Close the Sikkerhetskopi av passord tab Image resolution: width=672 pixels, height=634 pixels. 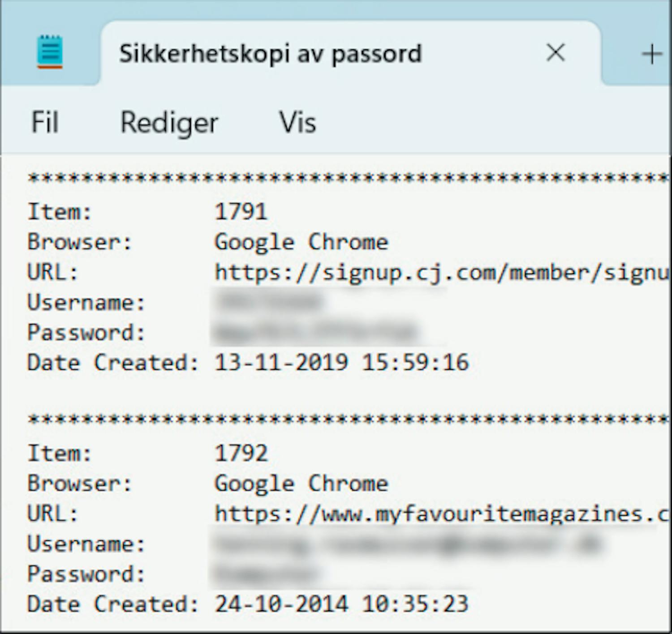[556, 53]
